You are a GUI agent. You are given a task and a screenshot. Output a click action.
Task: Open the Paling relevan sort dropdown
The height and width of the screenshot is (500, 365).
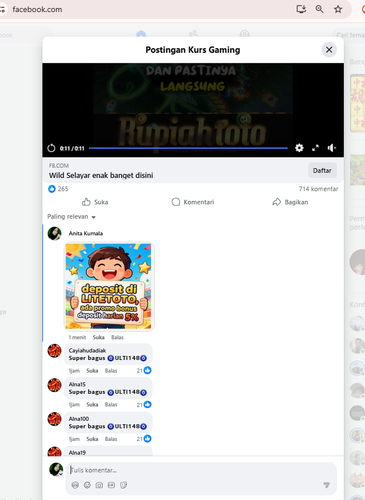71,217
